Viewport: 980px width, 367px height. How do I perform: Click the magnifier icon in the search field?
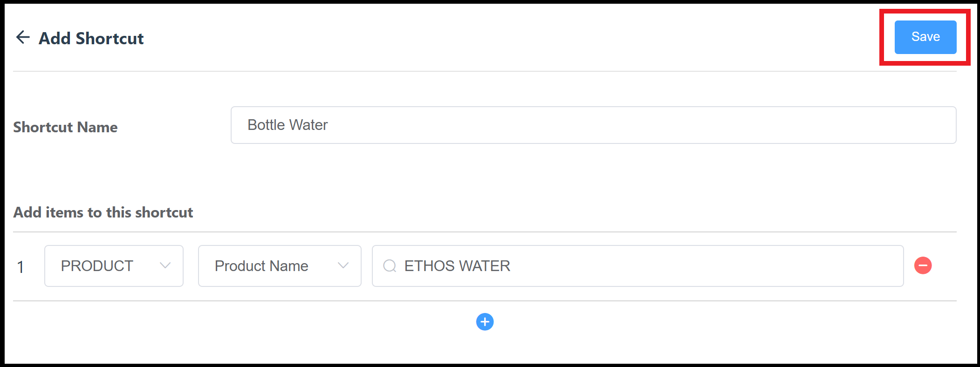point(390,266)
